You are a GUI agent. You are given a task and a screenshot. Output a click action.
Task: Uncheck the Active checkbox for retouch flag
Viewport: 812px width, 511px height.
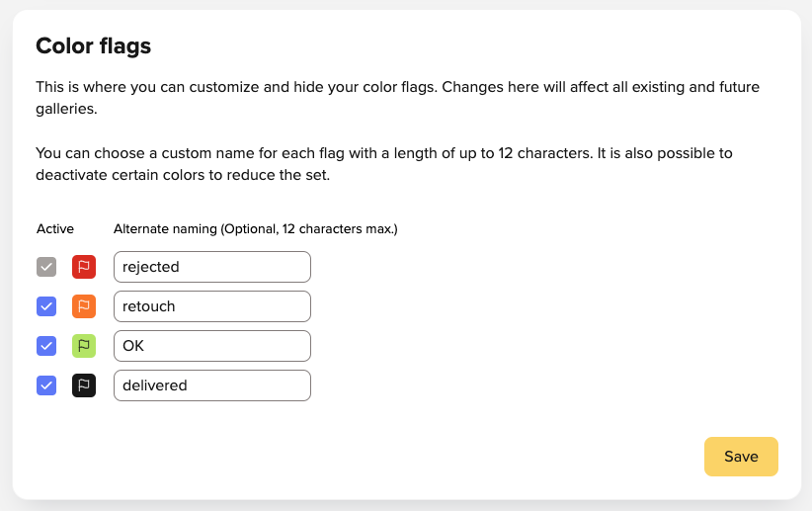(x=46, y=306)
